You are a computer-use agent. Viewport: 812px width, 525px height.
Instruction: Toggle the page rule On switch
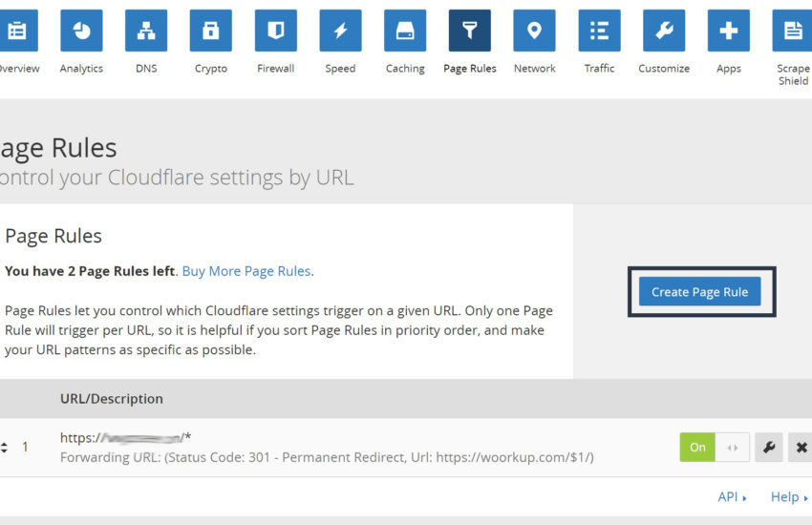point(714,447)
